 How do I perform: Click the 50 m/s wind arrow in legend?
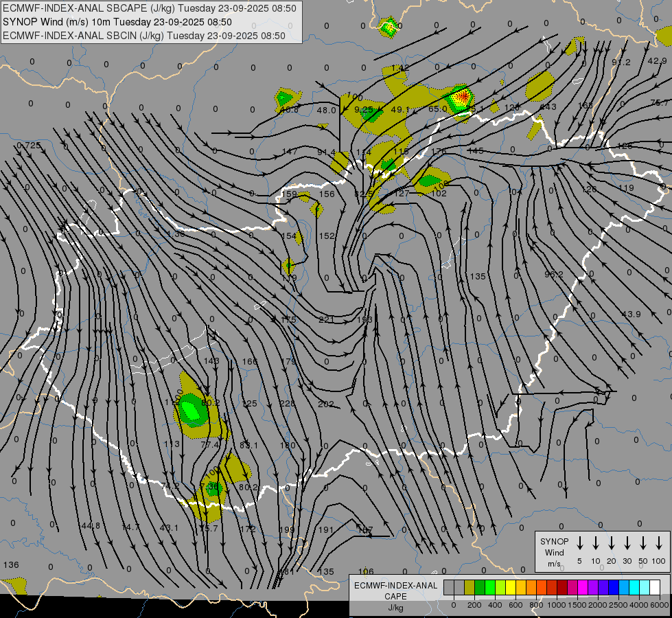click(x=643, y=543)
